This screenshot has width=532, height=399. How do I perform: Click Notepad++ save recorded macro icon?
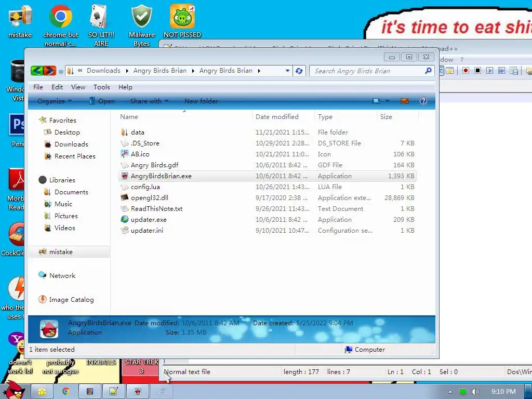(x=514, y=71)
